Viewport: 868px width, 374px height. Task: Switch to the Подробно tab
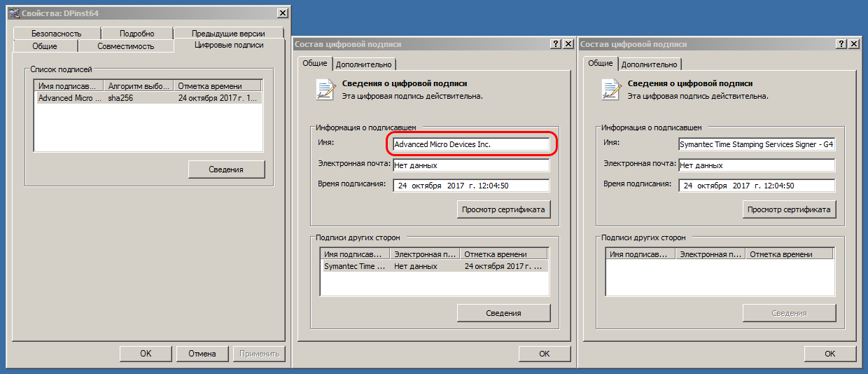[x=136, y=33]
